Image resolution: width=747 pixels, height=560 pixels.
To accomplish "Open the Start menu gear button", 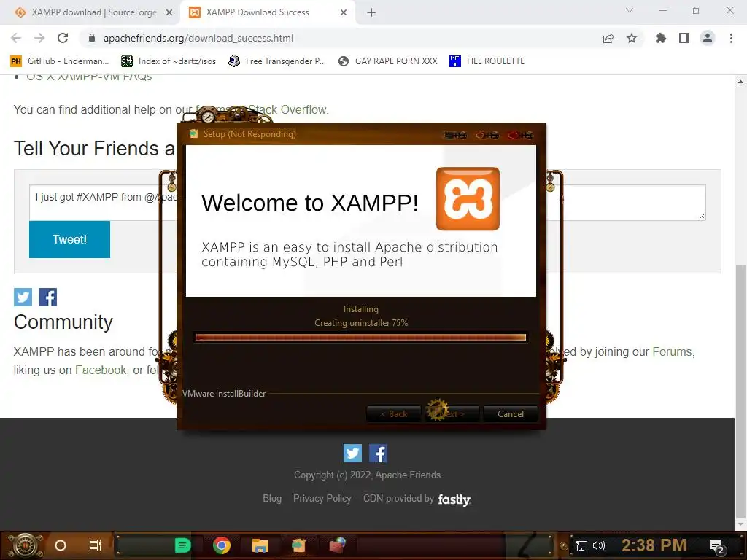I will 26,545.
